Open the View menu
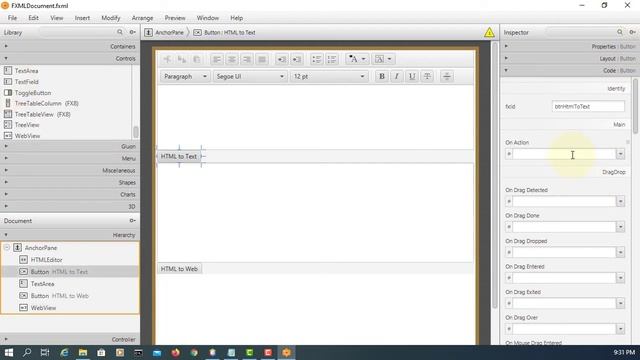The image size is (640, 360). pos(57,18)
